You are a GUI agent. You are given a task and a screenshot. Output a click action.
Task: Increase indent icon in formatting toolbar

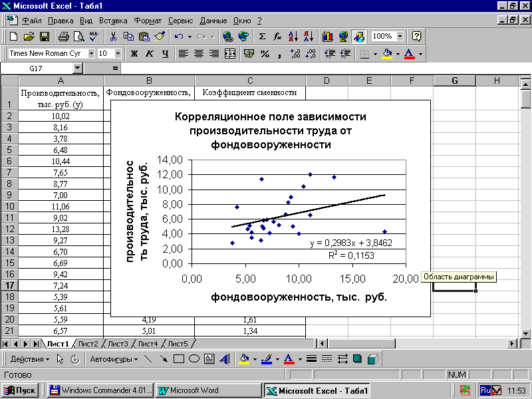click(x=345, y=54)
